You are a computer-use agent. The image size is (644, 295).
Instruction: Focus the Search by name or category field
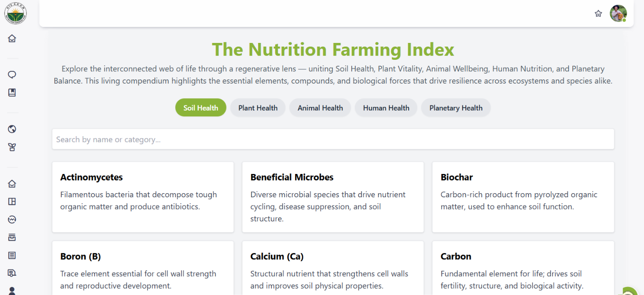click(x=333, y=139)
